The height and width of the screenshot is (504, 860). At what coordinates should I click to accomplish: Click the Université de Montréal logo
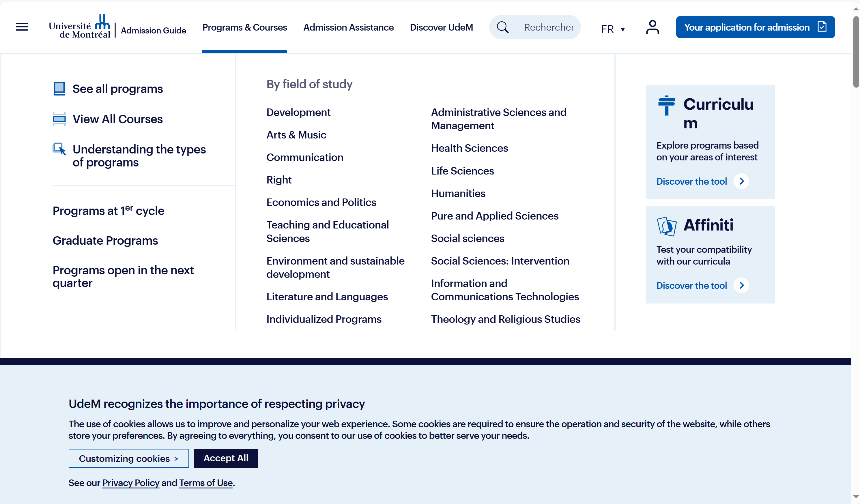(80, 27)
